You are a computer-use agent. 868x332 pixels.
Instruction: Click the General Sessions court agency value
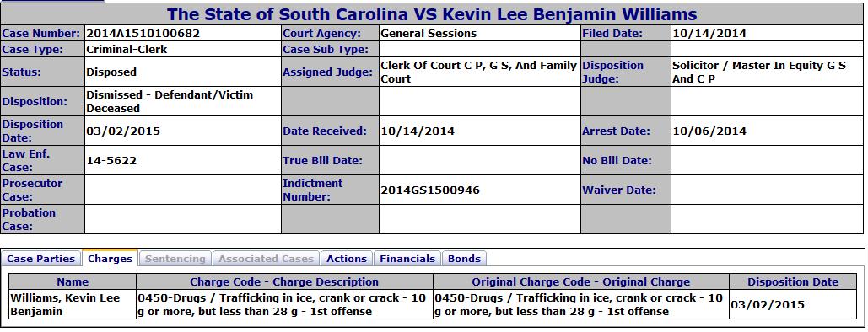point(429,33)
